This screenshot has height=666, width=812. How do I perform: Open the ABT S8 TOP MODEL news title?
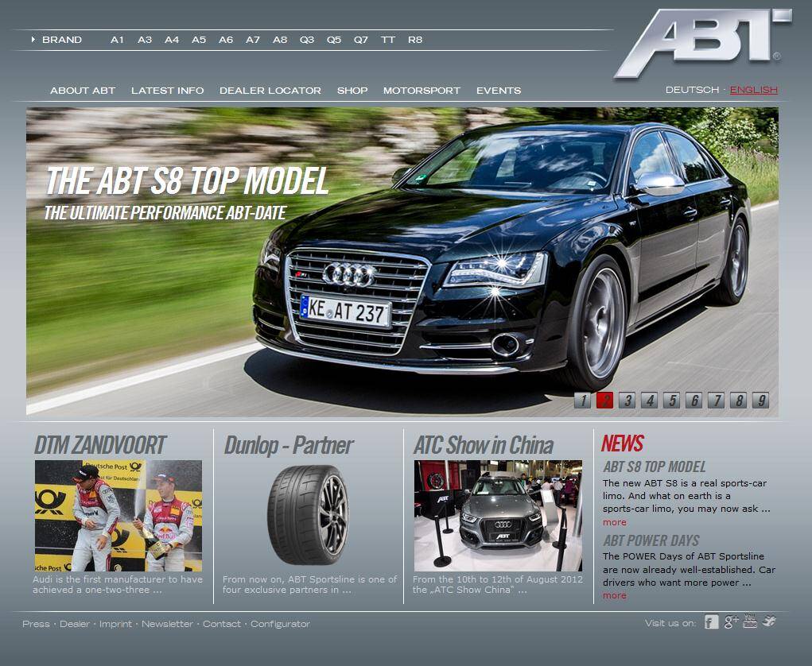[655, 467]
